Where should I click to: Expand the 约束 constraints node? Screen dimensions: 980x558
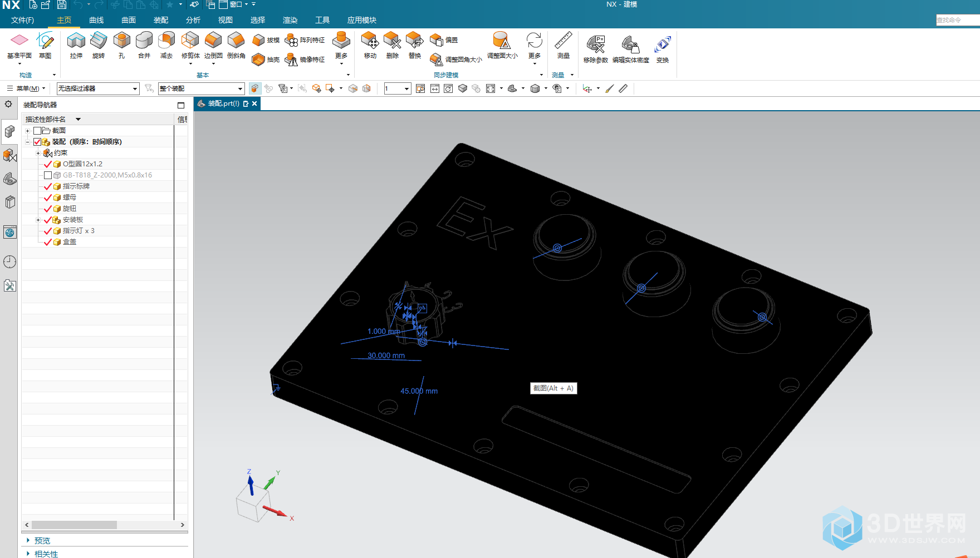click(x=38, y=153)
